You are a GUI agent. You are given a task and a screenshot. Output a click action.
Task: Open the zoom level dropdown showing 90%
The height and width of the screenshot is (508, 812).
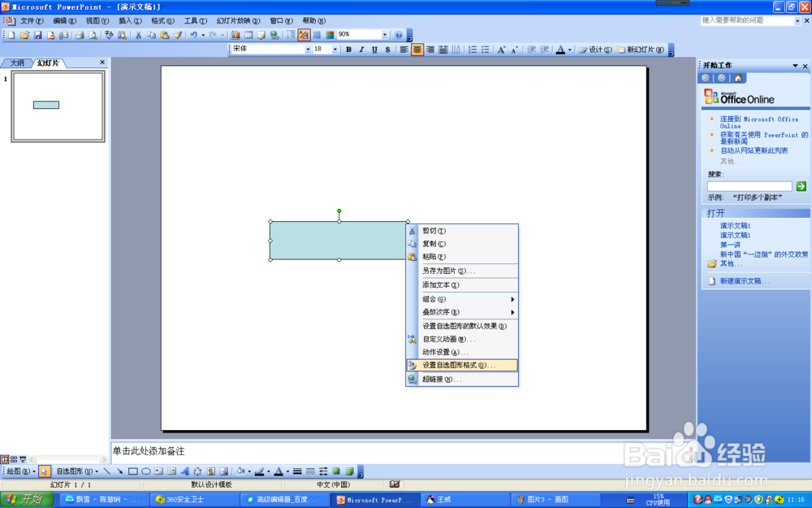click(385, 35)
